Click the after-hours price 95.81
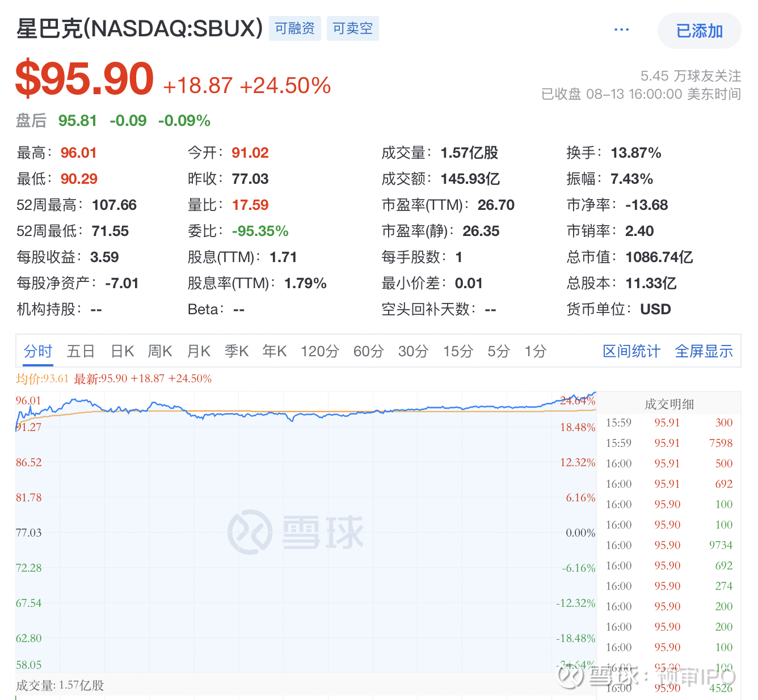This screenshot has height=700, width=758. click(x=78, y=121)
